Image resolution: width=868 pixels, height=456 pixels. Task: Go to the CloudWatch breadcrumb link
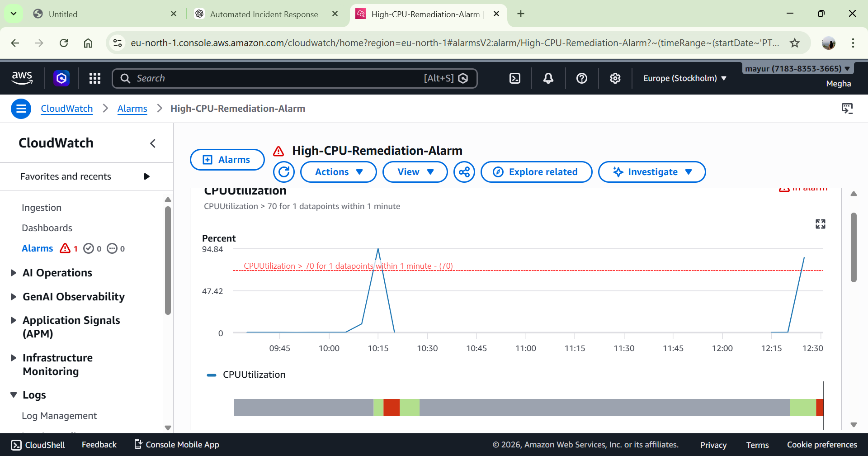pos(67,109)
